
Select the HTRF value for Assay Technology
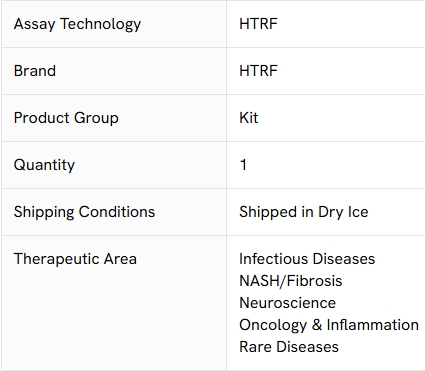(258, 24)
